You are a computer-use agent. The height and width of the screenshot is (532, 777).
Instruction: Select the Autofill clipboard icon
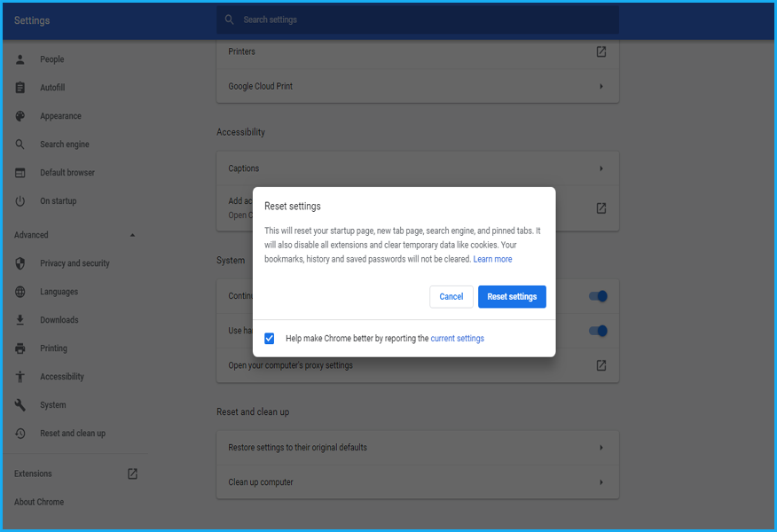coord(20,88)
